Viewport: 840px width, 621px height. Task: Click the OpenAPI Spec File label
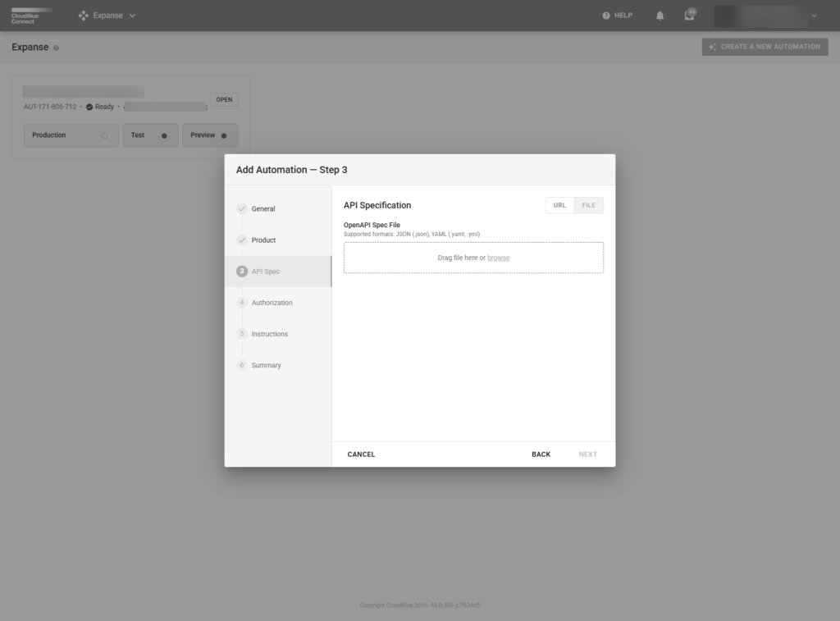point(372,225)
